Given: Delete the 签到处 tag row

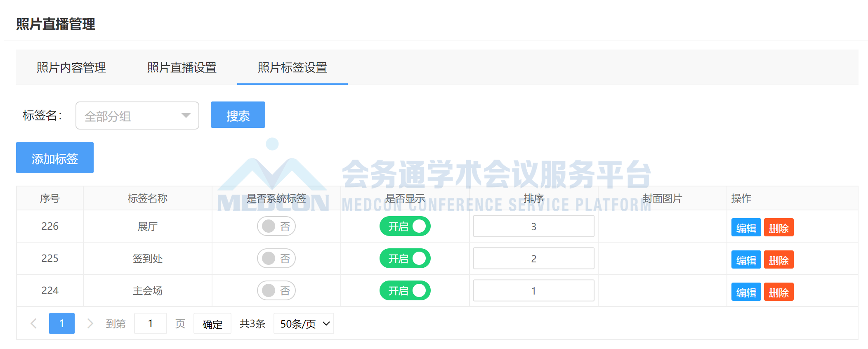Looking at the screenshot, I should click(778, 260).
